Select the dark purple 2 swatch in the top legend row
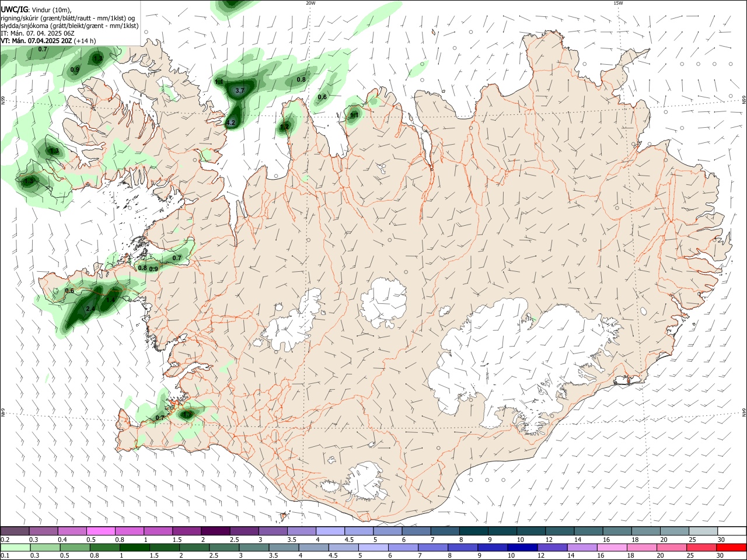 [x=215, y=531]
